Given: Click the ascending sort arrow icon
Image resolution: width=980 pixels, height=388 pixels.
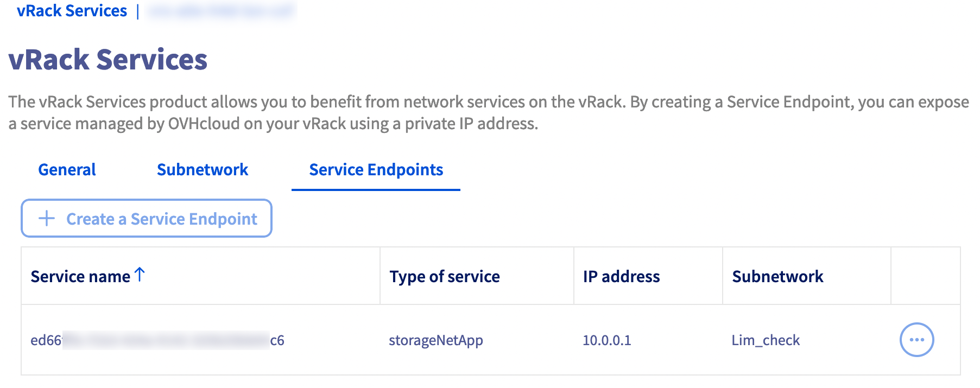Looking at the screenshot, I should pos(140,275).
